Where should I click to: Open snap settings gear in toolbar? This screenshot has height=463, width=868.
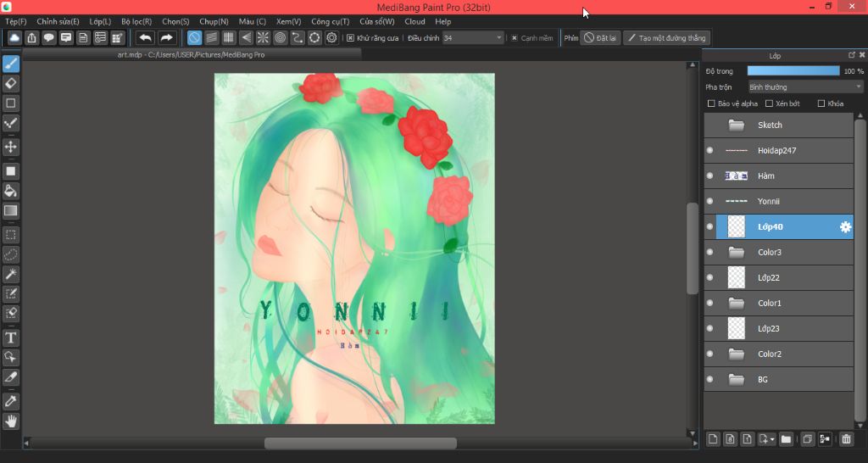click(331, 37)
